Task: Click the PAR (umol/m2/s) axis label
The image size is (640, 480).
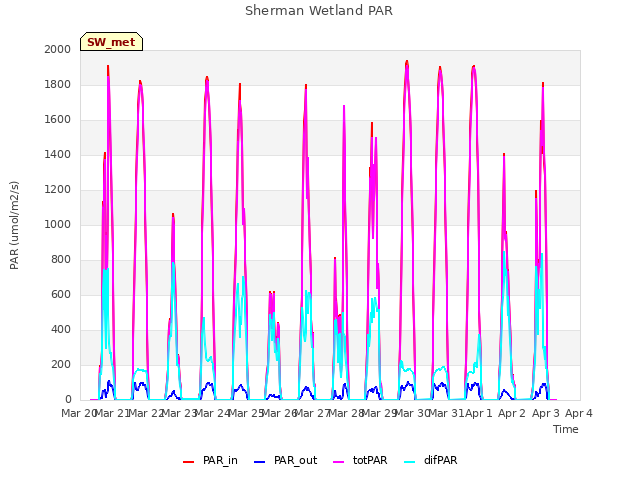Action: point(14,225)
